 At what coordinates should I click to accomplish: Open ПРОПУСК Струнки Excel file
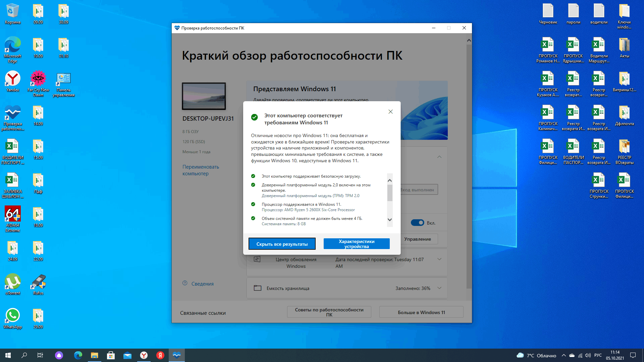click(x=599, y=185)
